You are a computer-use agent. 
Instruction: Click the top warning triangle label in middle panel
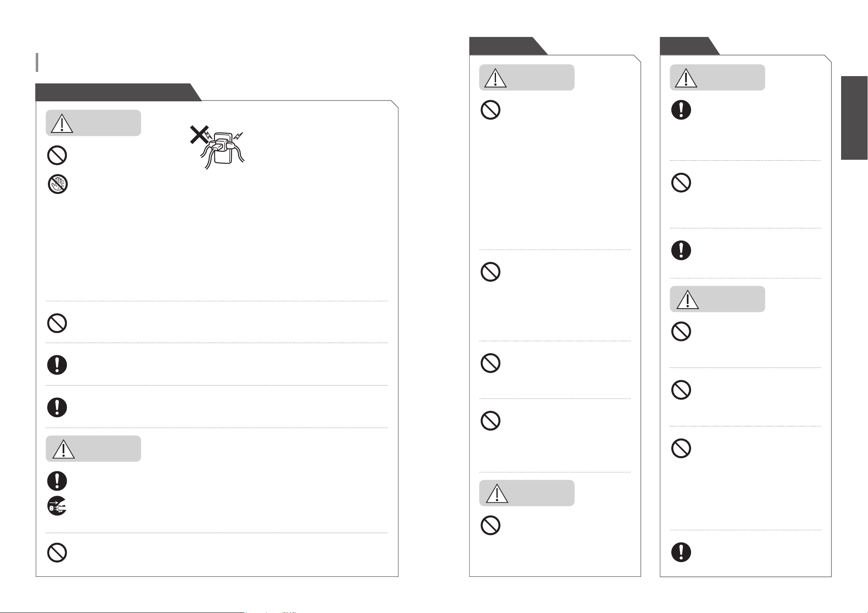point(527,77)
